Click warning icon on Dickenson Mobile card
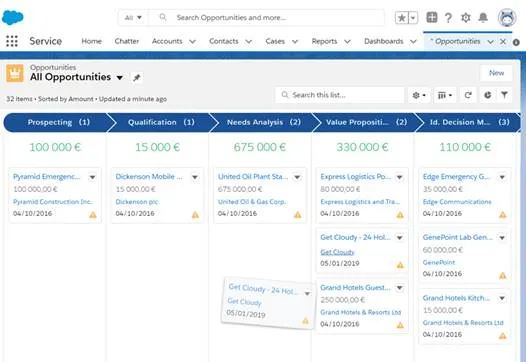The image size is (526, 362). point(195,215)
